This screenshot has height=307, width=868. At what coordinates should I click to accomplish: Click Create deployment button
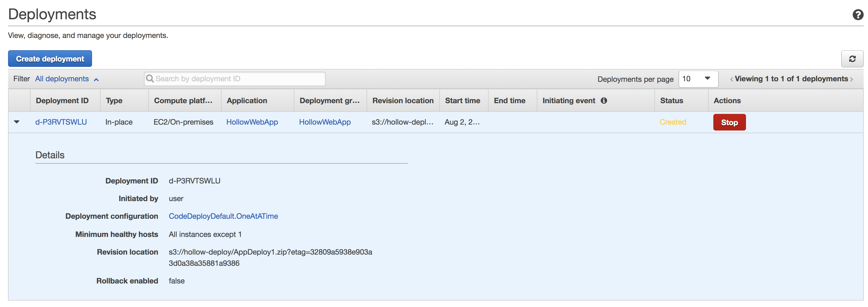coord(50,59)
